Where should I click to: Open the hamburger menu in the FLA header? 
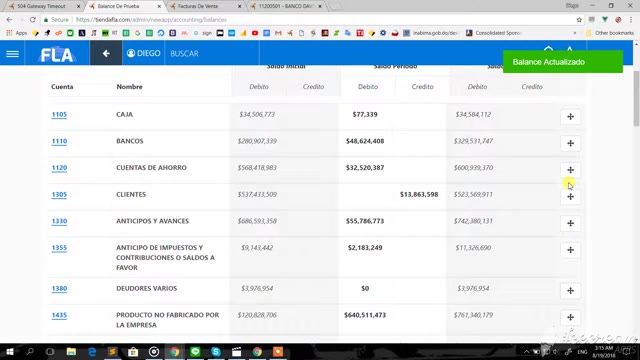click(12, 53)
